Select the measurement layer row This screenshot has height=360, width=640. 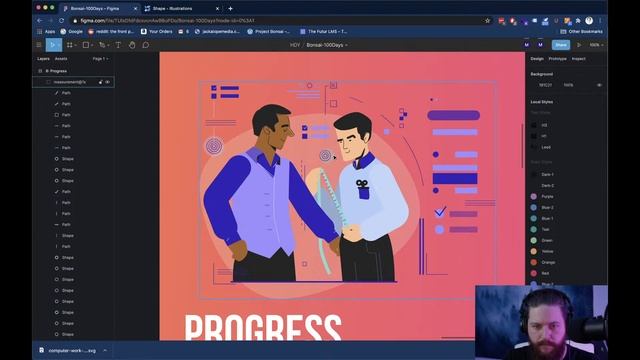(x=73, y=82)
